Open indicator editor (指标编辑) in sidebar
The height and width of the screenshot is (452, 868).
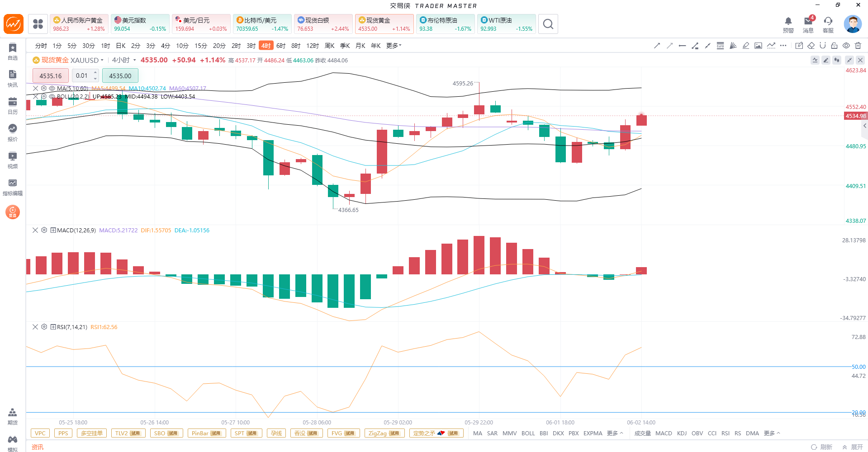click(x=13, y=188)
